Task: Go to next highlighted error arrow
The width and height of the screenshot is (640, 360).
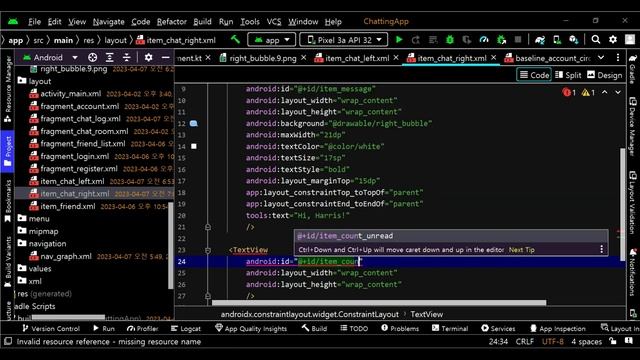Action: [x=618, y=93]
